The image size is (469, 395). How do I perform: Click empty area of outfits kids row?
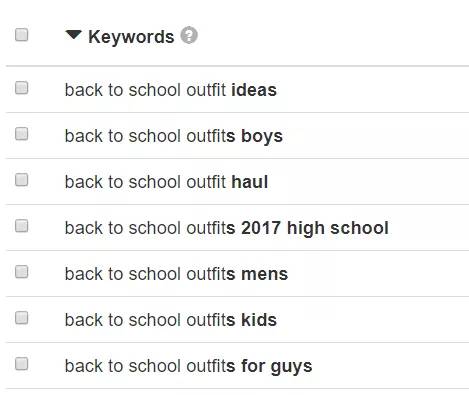pos(370,319)
